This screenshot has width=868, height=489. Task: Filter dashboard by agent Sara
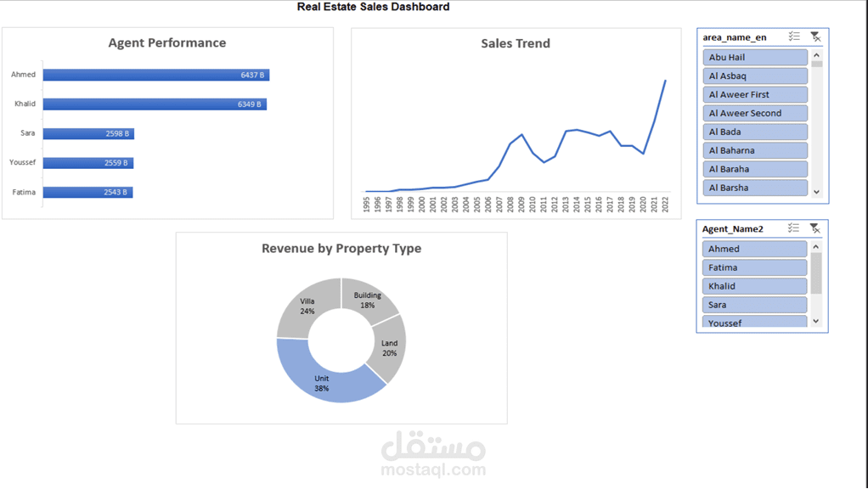(754, 305)
